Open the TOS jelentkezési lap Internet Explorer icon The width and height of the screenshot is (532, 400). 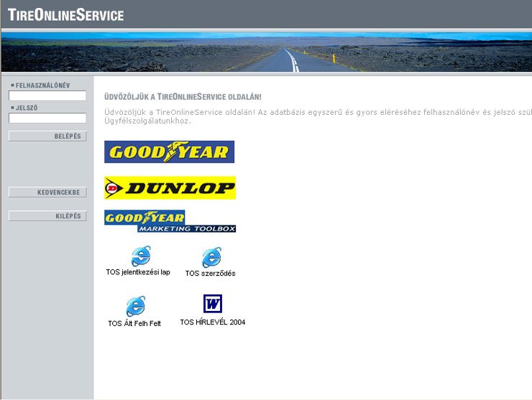coord(140,256)
